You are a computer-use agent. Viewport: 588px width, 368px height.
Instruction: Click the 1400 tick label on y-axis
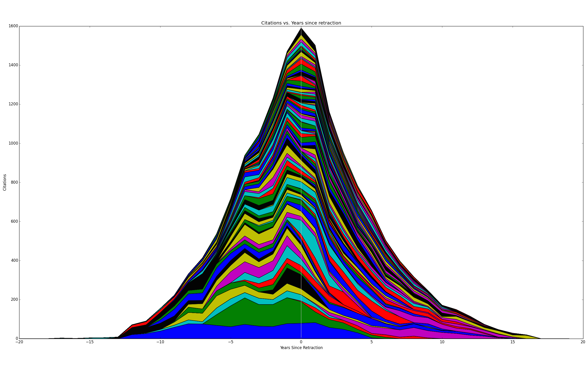pos(13,65)
